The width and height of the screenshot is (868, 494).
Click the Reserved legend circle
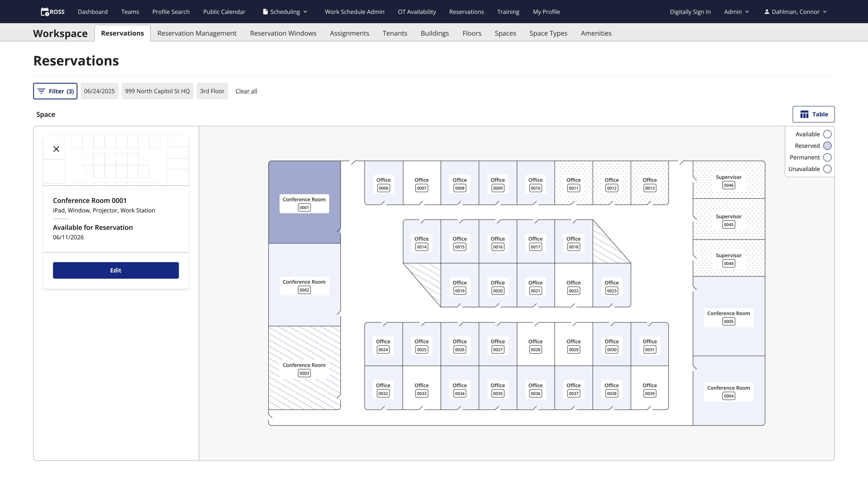(x=827, y=146)
